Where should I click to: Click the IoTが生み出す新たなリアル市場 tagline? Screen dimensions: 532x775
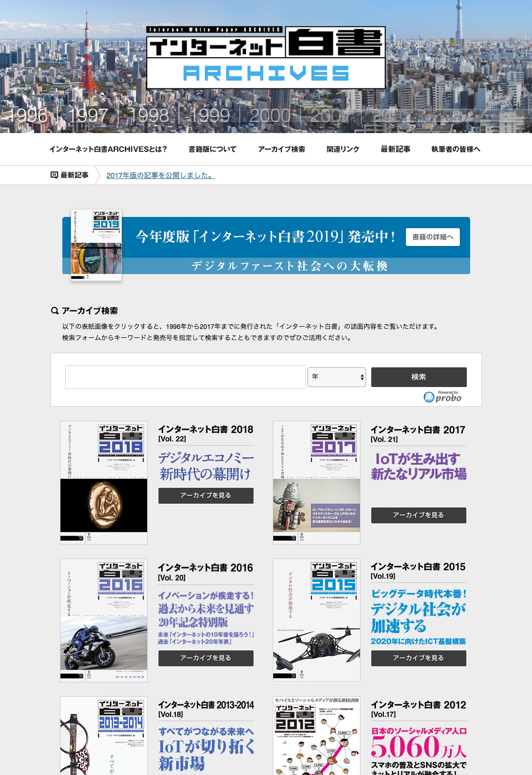[x=419, y=467]
